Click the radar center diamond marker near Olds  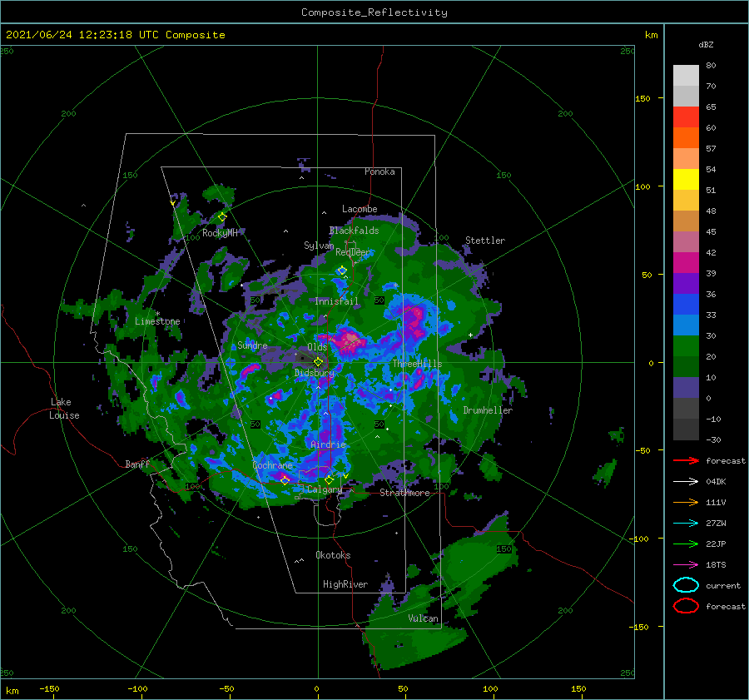(318, 362)
